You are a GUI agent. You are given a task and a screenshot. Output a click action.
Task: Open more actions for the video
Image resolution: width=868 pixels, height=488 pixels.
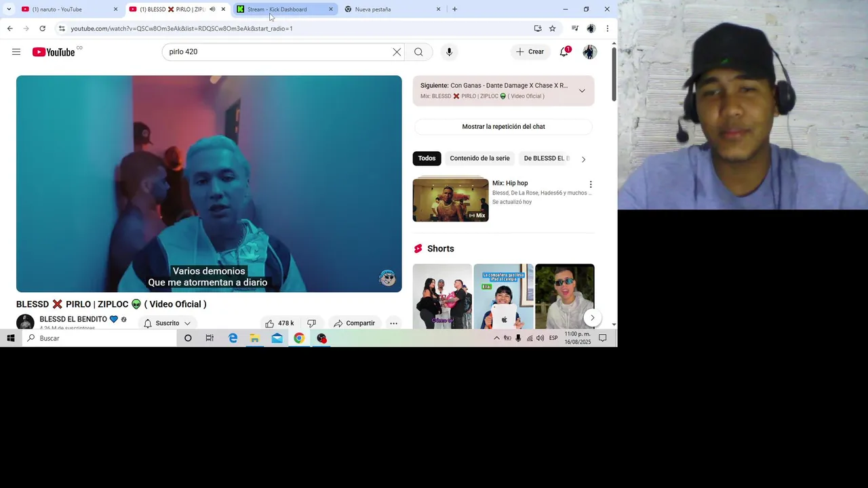click(393, 323)
